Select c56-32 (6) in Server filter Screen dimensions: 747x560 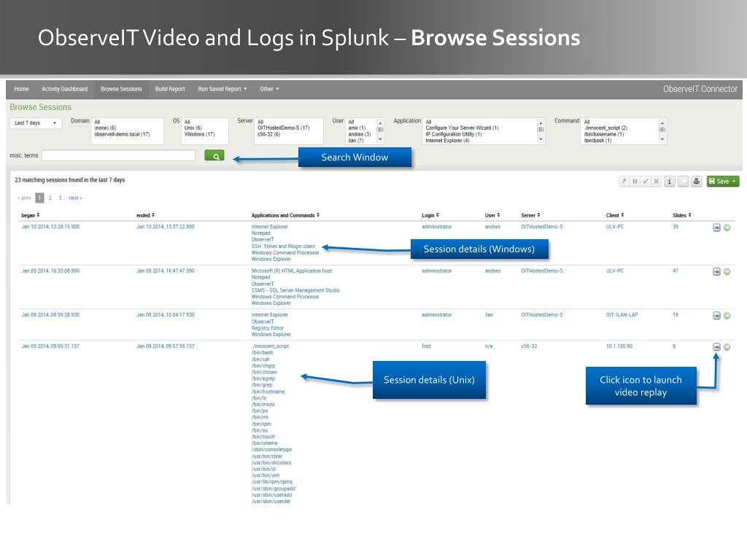[x=268, y=134]
